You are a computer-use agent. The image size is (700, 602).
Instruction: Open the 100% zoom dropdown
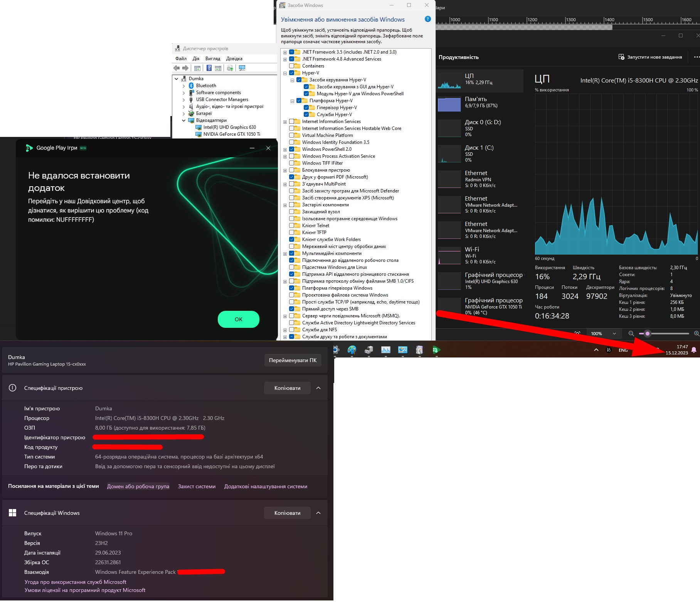(x=604, y=334)
